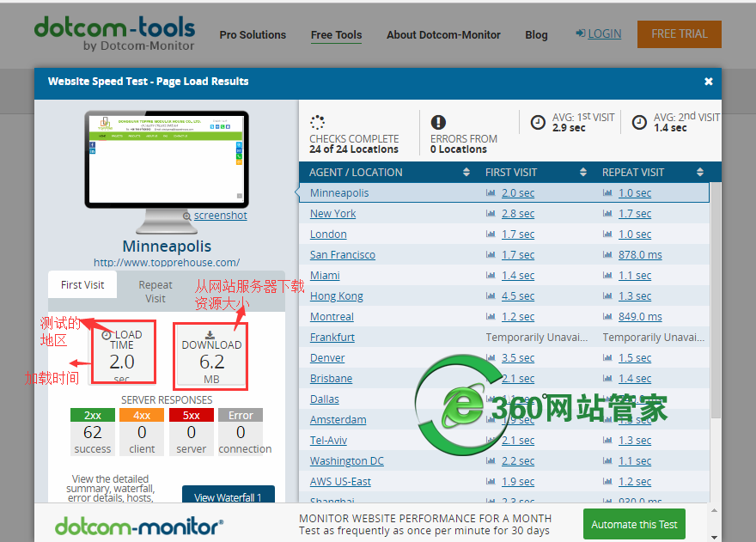This screenshot has width=756, height=542.
Task: Switch to the First Visit tab
Action: (x=82, y=285)
